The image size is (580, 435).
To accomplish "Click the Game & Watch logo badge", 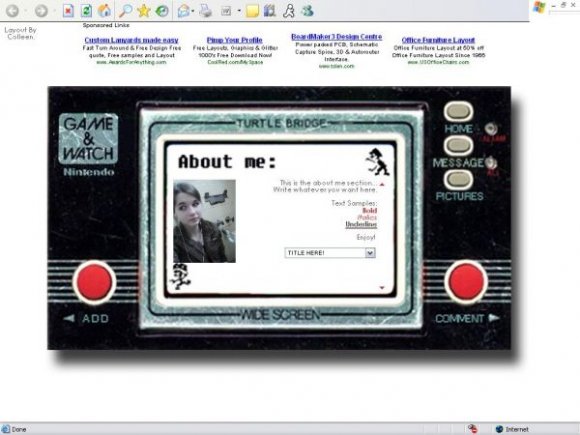I will coord(88,139).
